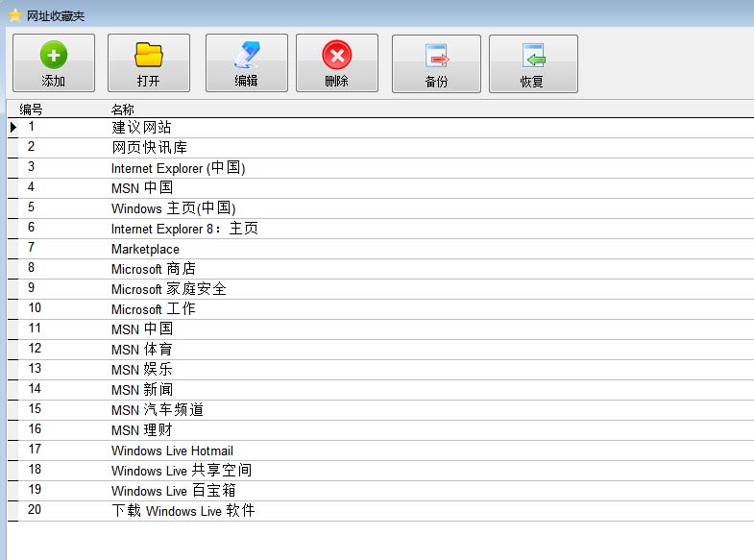This screenshot has width=754, height=560.
Task: Click the 名称 column header
Action: click(x=123, y=110)
